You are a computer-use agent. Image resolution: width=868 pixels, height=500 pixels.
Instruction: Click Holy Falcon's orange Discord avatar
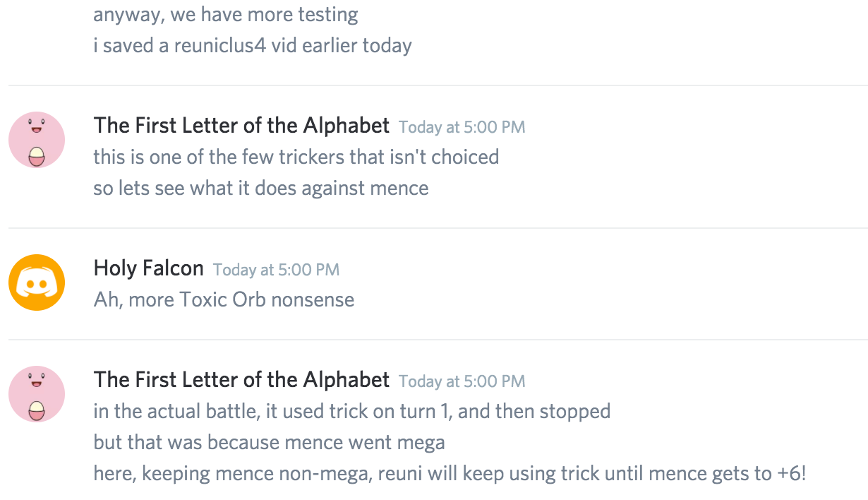point(37,282)
